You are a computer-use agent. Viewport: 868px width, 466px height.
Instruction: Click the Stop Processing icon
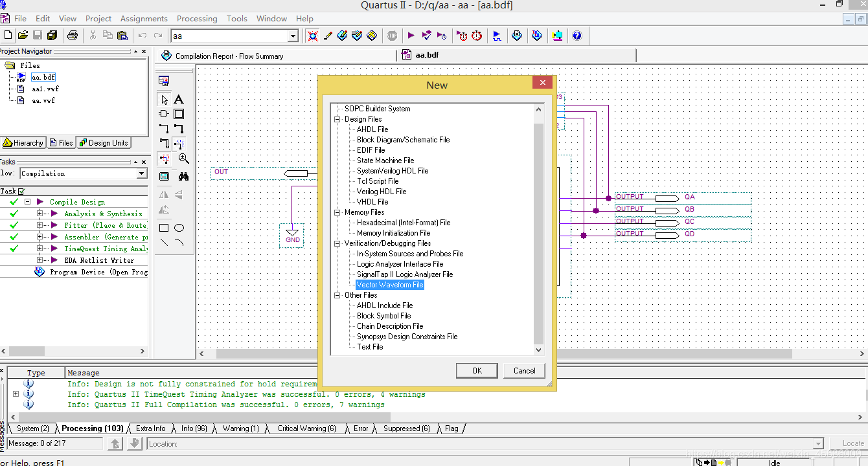click(x=393, y=36)
